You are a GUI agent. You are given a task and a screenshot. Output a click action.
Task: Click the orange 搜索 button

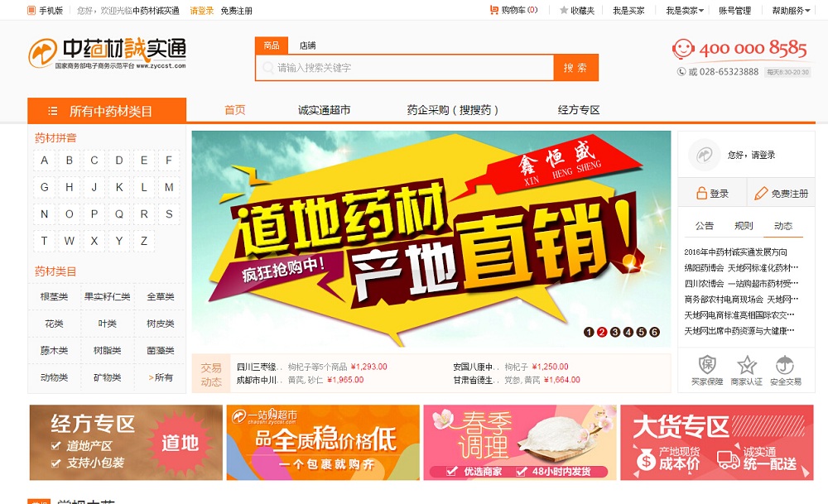(x=575, y=68)
